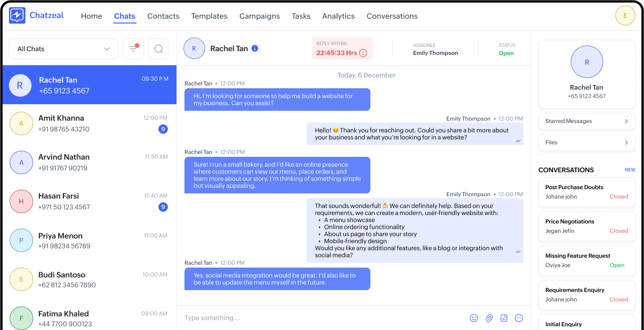Open the template note icon in composer
The height and width of the screenshot is (330, 644).
coord(504,318)
